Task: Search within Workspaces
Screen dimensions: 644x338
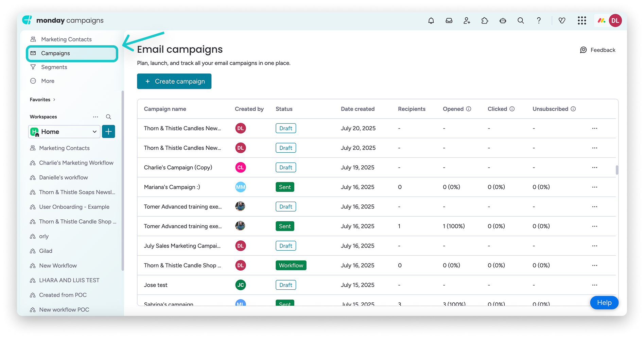Action: tap(108, 117)
